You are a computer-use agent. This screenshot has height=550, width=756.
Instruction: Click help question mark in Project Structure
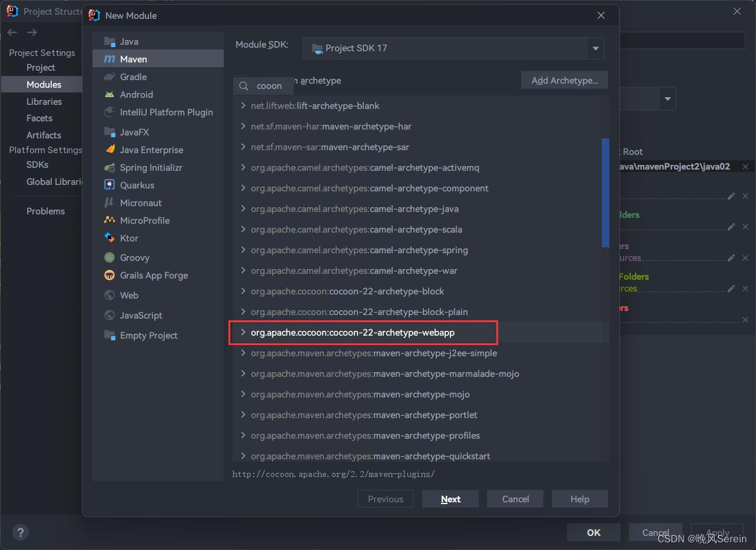tap(20, 532)
